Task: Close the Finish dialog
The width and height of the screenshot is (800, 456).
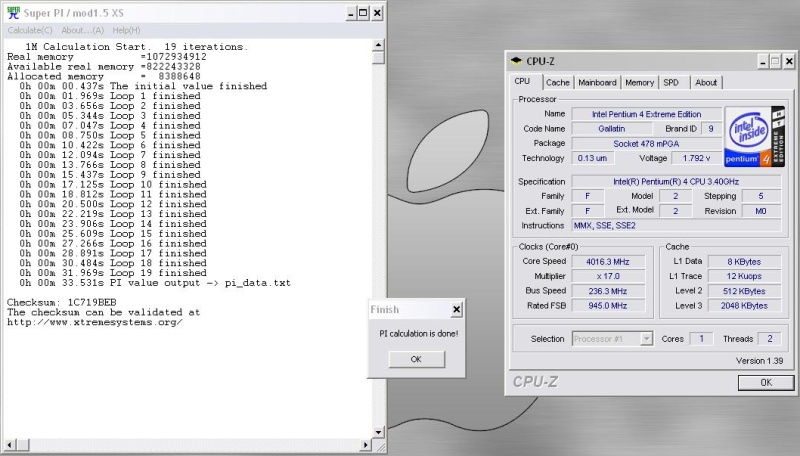Action: pyautogui.click(x=457, y=309)
